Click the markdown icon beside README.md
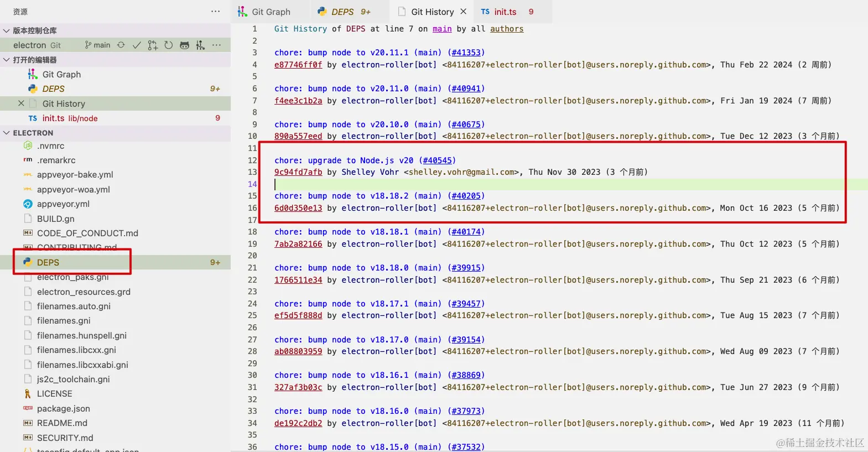868x452 pixels. [x=28, y=423]
